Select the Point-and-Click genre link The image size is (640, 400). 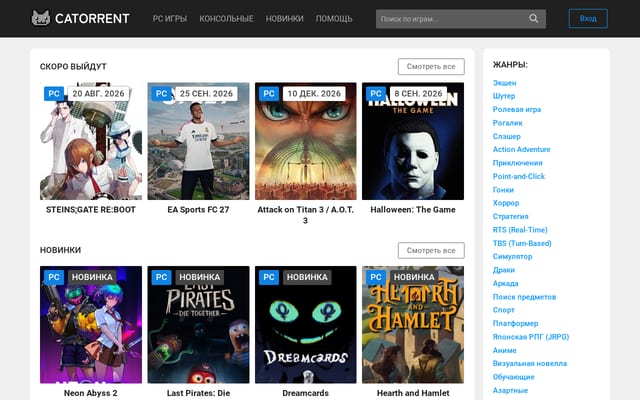point(519,176)
